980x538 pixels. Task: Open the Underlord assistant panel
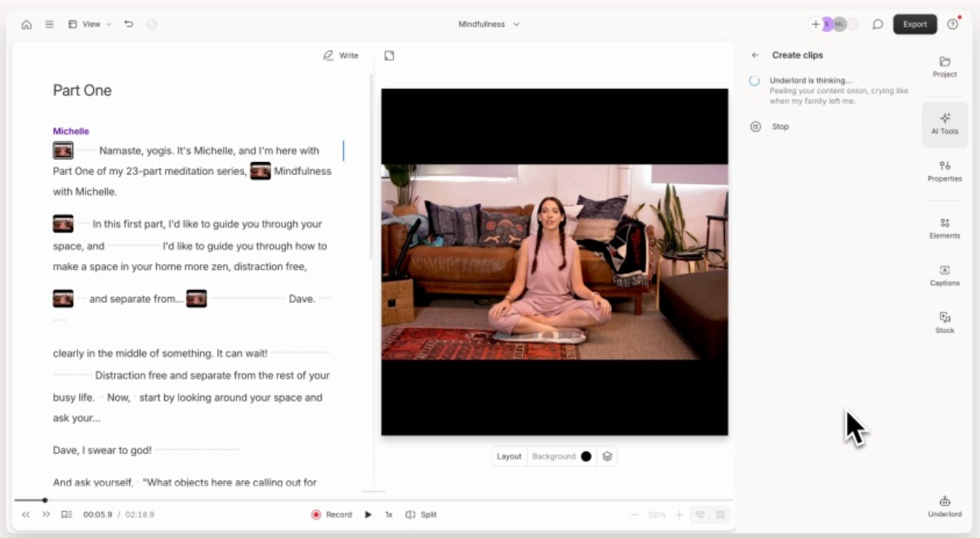944,506
